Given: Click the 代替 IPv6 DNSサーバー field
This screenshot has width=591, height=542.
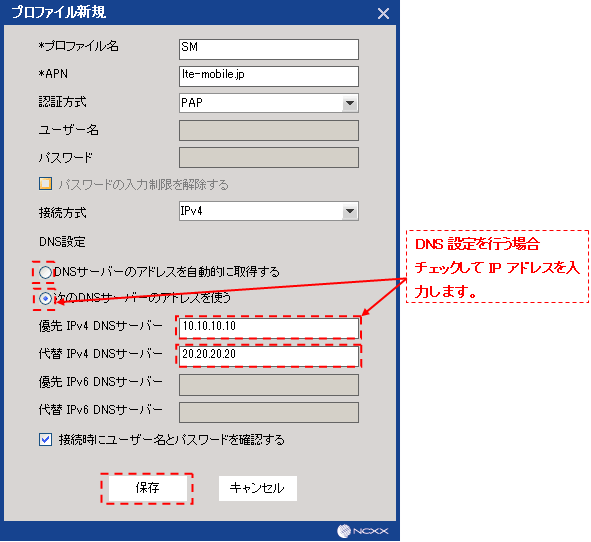Looking at the screenshot, I should [x=269, y=412].
